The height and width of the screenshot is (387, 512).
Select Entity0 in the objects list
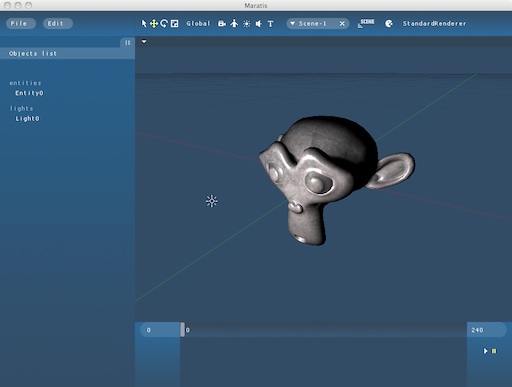(x=29, y=93)
